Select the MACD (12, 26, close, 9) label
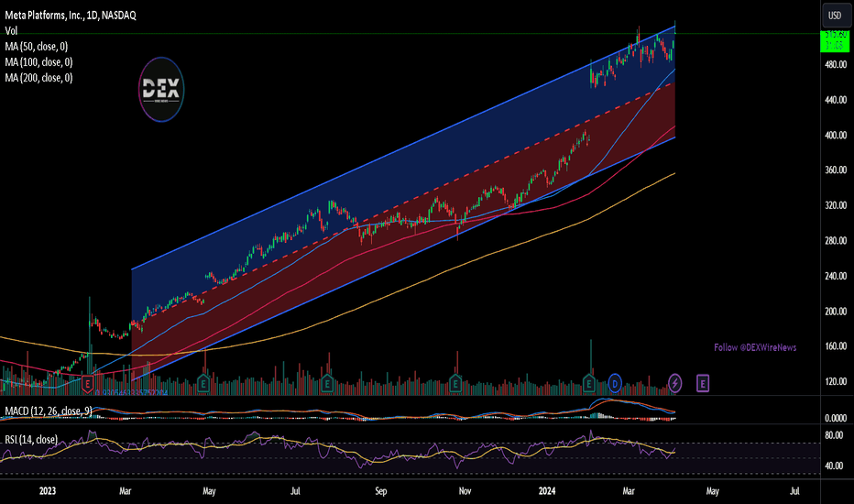 (x=49, y=411)
